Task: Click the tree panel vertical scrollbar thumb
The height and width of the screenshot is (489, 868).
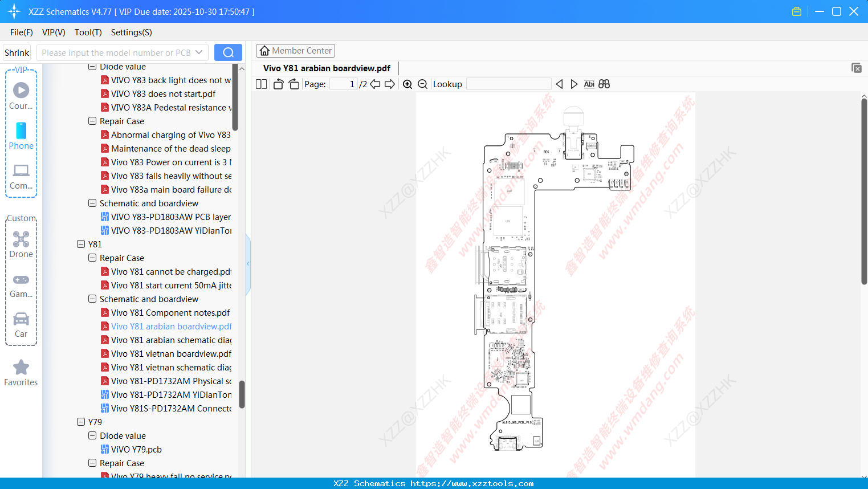Action: [242, 394]
